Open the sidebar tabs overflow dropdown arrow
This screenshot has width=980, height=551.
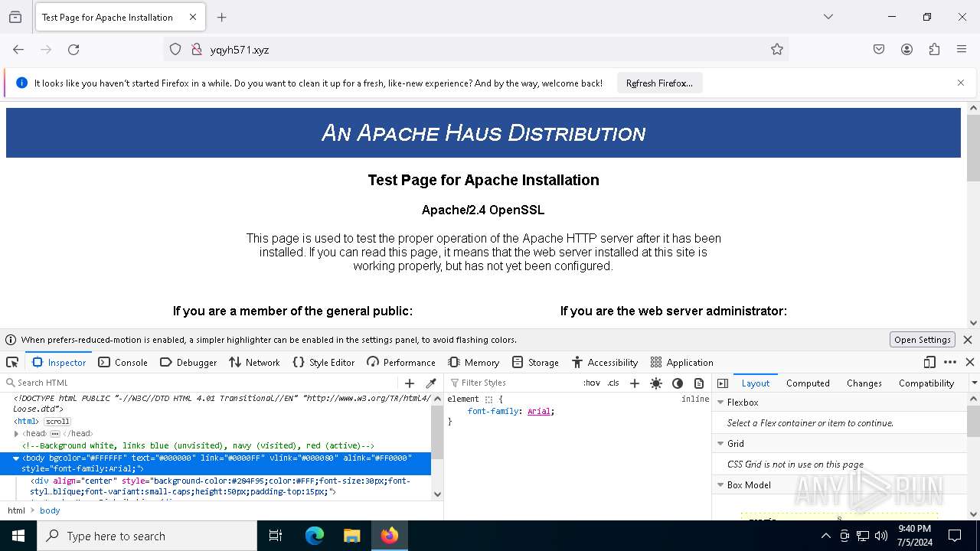click(x=974, y=383)
